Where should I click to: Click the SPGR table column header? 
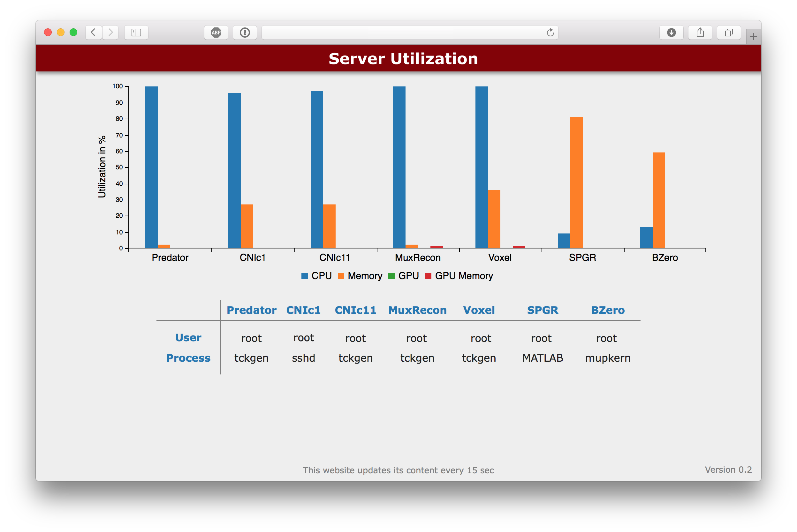542,310
